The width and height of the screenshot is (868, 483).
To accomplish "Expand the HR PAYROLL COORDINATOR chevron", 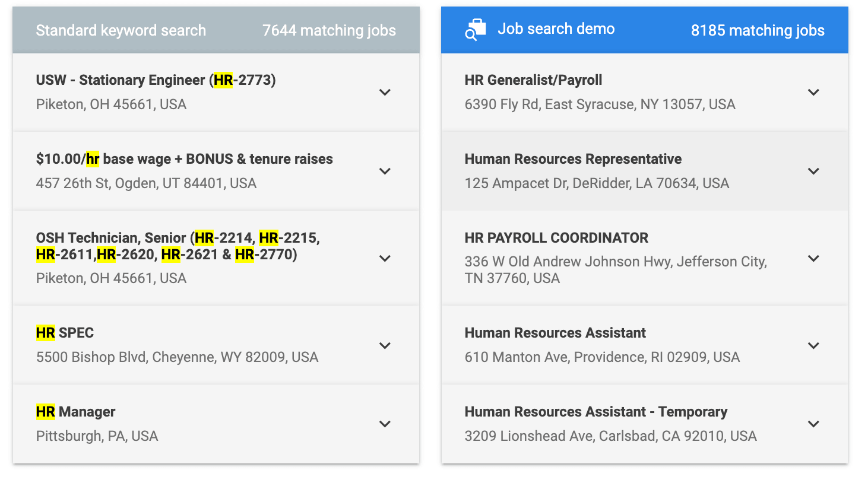I will point(813,259).
